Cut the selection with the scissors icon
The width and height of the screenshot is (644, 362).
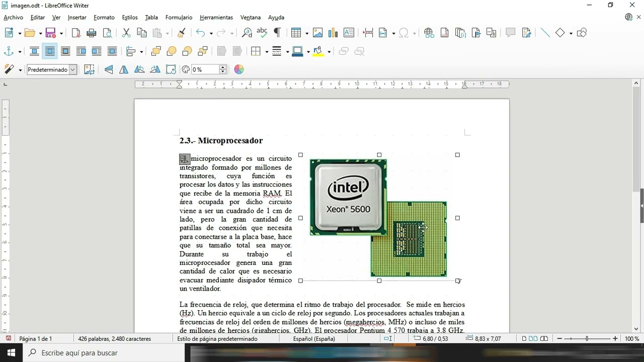click(126, 33)
